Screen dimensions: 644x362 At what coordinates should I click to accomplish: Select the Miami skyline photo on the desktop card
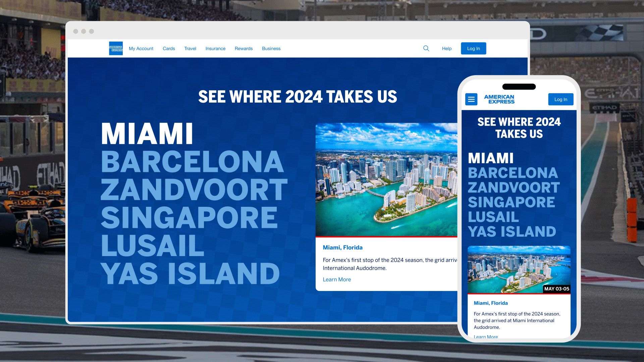coord(386,179)
